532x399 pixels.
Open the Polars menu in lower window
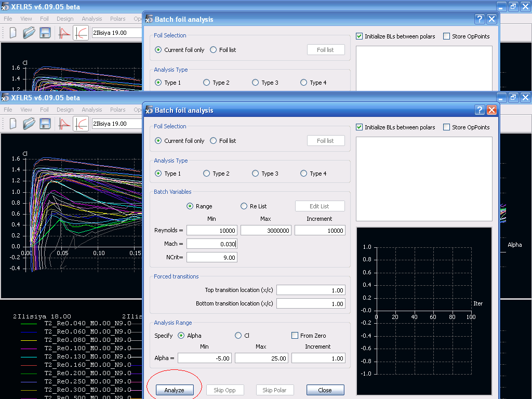click(117, 110)
